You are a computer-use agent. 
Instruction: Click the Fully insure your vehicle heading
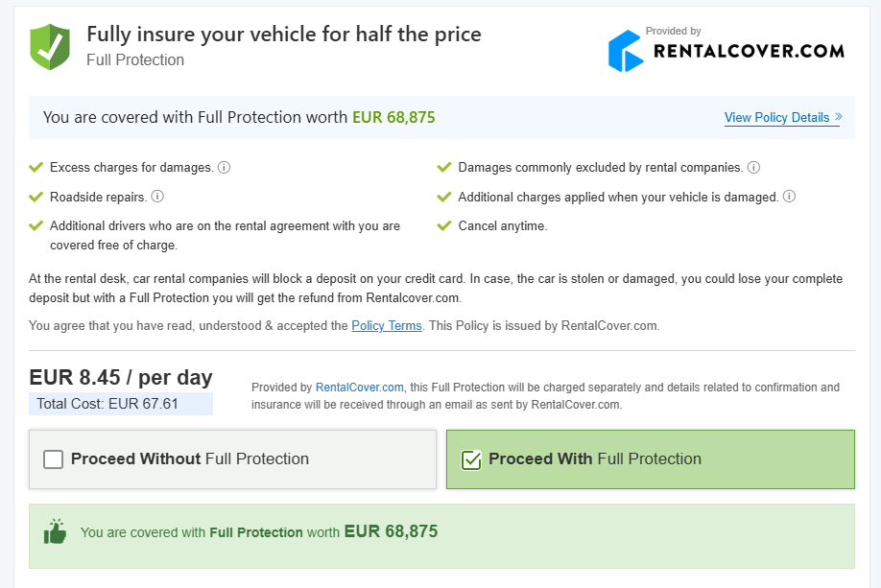click(284, 35)
